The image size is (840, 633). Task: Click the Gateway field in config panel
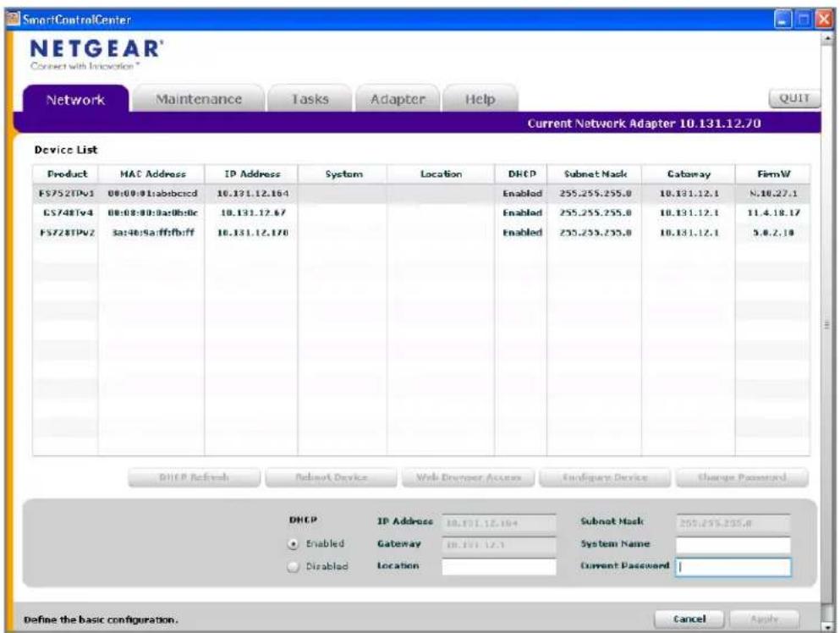[x=499, y=544]
